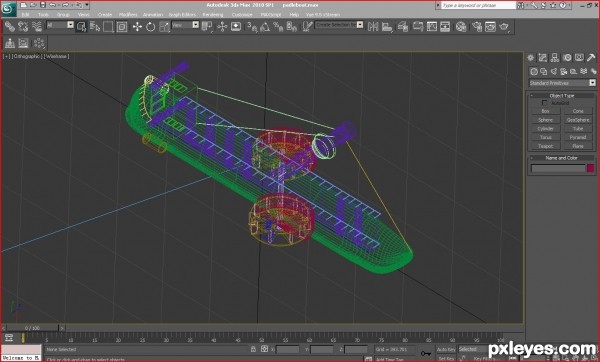Select the Shapes category icon
Viewport: 600px width, 362px height.
click(x=543, y=72)
